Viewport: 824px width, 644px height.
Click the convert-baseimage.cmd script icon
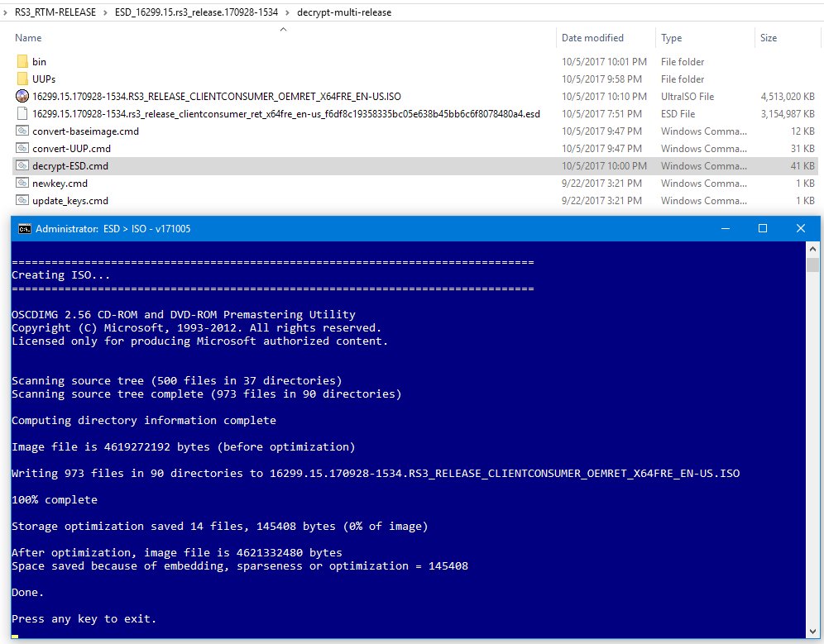(22, 131)
